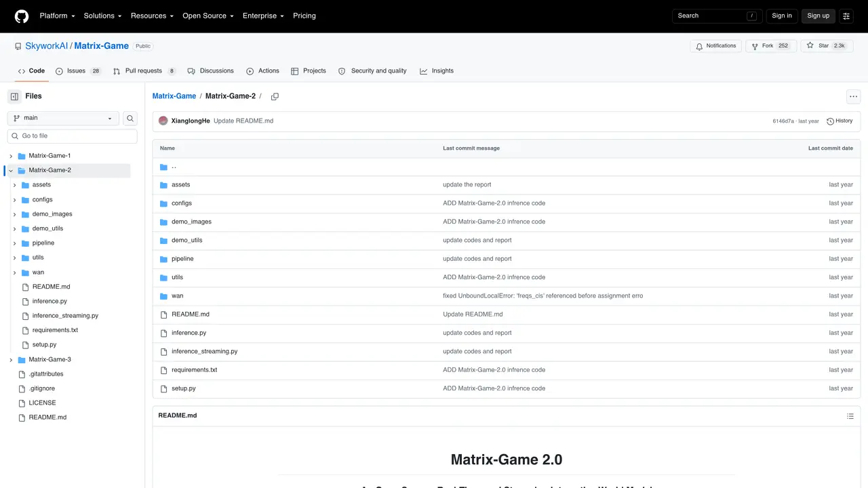Copy path with the copy icon
The width and height of the screenshot is (868, 488).
275,96
